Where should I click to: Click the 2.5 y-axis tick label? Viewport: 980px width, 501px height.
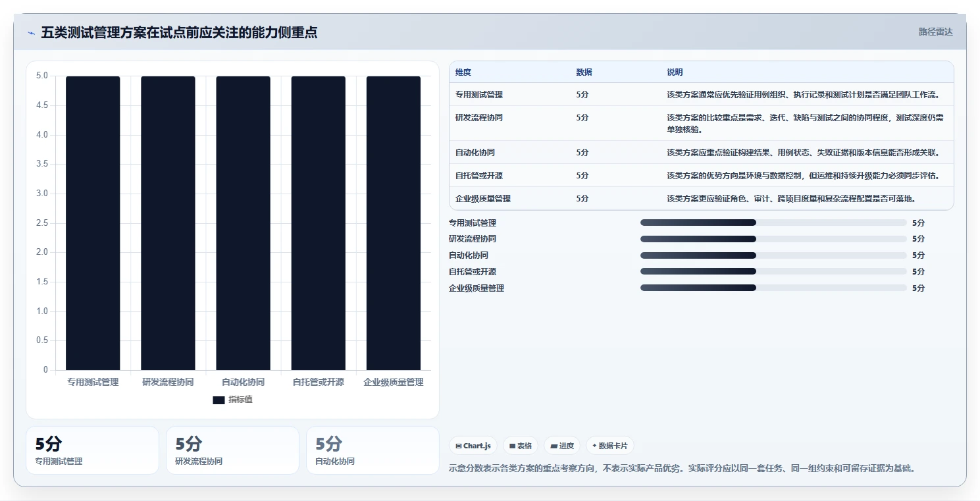[x=41, y=223]
